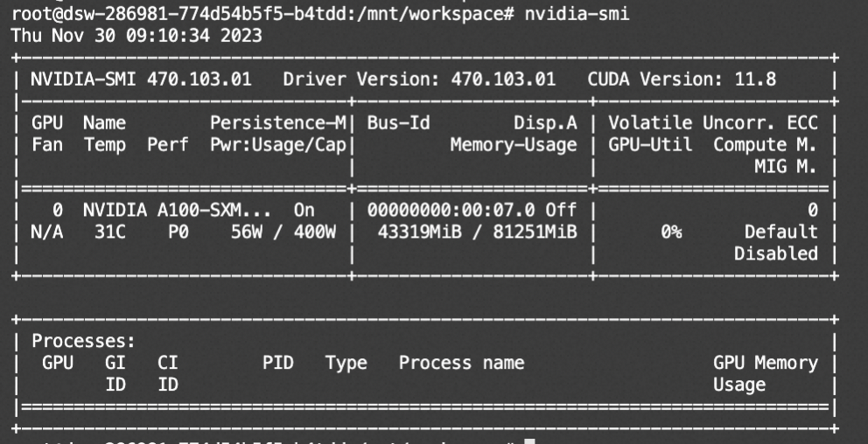Click the Driver Version value

(x=502, y=80)
